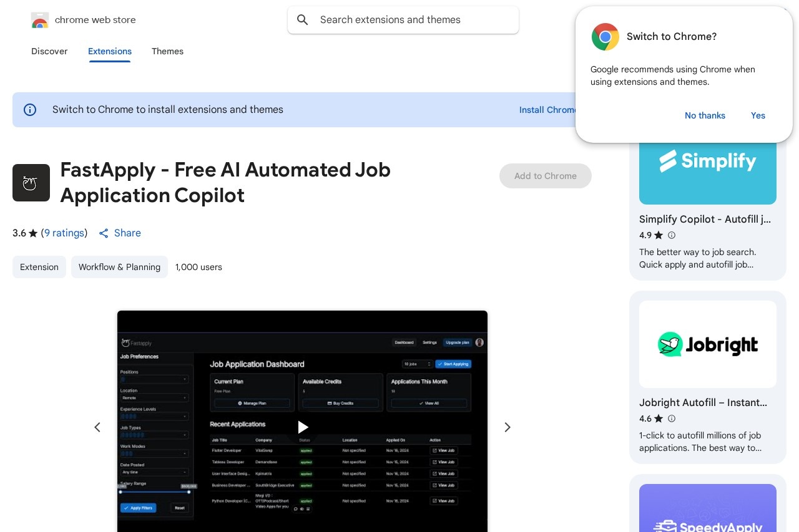The height and width of the screenshot is (532, 799).
Task: Click the info icon beside Jobright's 4.6 rating
Action: tap(672, 418)
